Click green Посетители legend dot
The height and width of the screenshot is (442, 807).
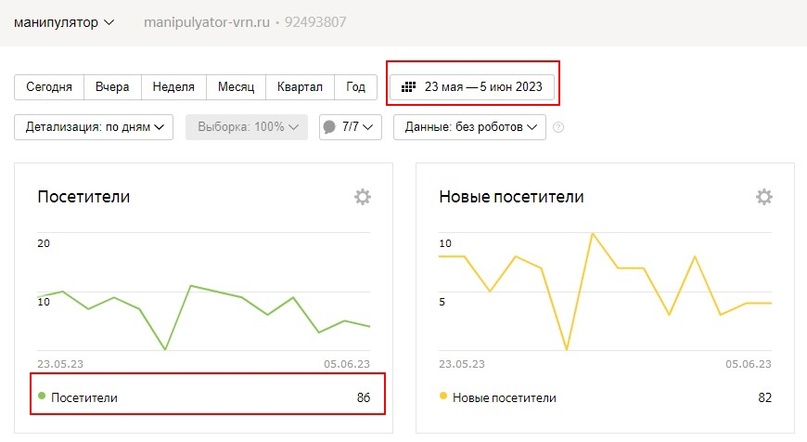pyautogui.click(x=42, y=396)
